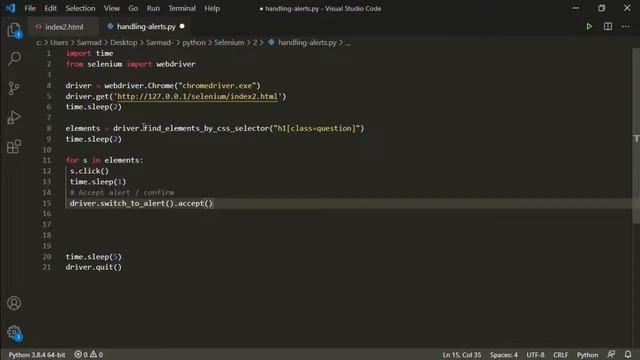Screen dimensions: 640x360
Task: Place cursor on 'import time' line
Action: [89, 53]
